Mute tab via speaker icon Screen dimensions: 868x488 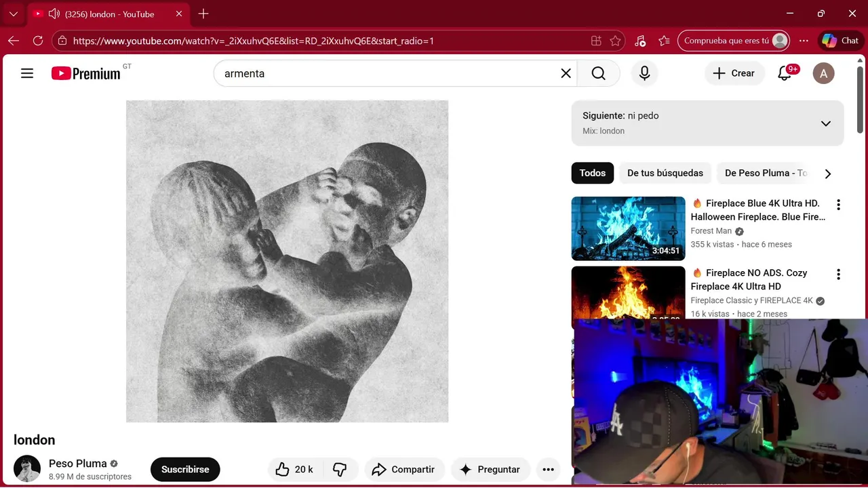[x=54, y=14]
